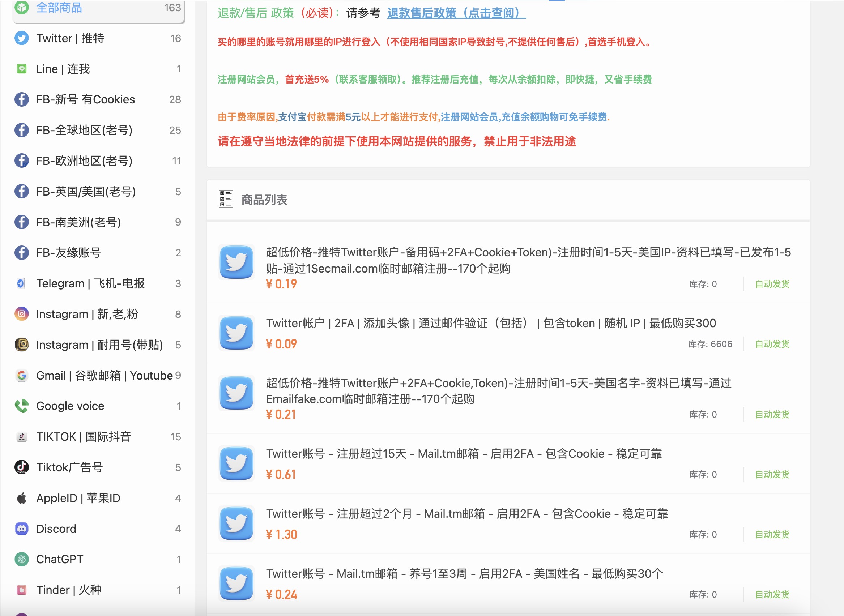Click Twitter thumbnail of the ¥0.61 product
This screenshot has width=844, height=616.
pyautogui.click(x=236, y=463)
